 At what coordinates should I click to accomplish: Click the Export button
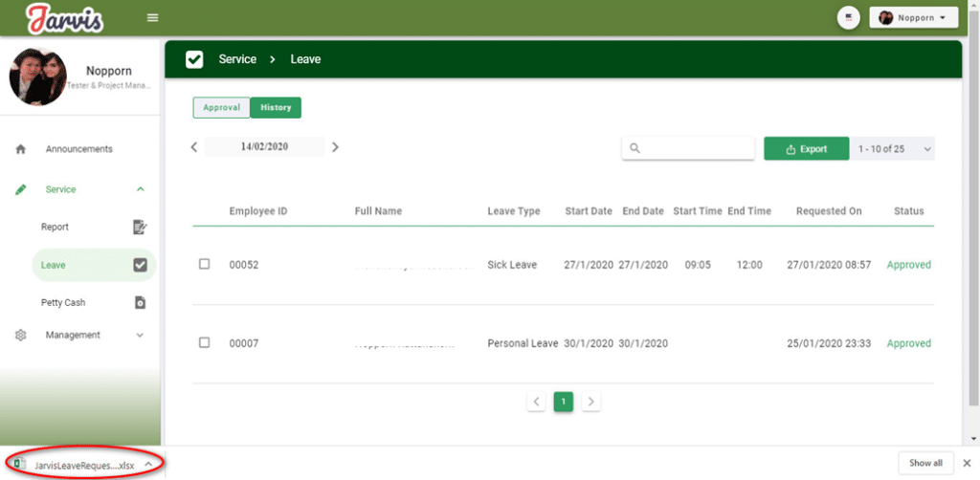click(x=806, y=149)
